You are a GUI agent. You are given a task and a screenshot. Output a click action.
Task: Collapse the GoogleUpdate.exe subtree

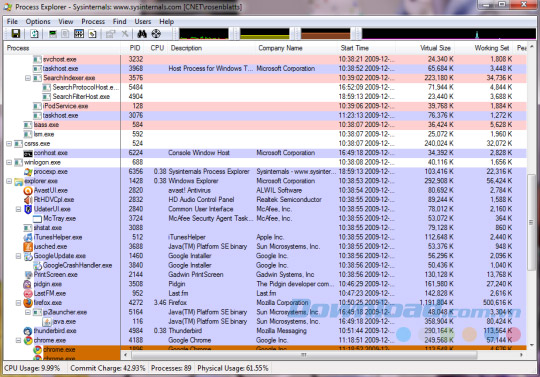pyautogui.click(x=19, y=256)
